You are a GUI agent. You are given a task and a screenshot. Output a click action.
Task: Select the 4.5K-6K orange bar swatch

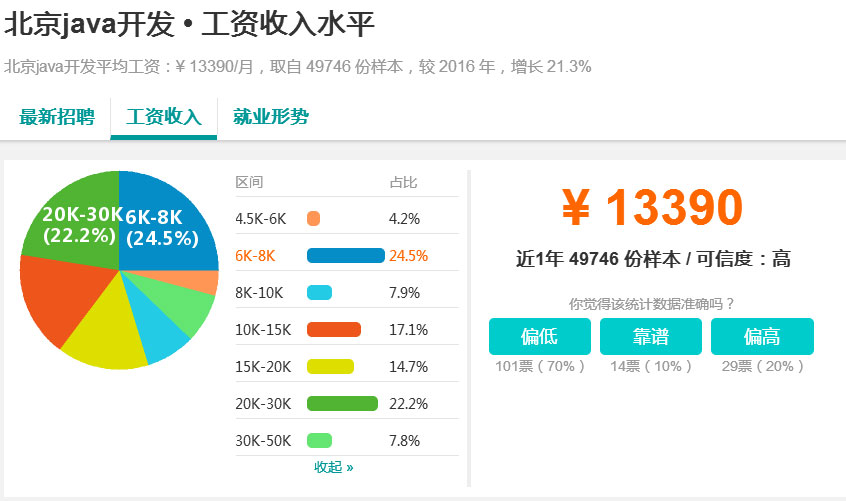point(313,218)
